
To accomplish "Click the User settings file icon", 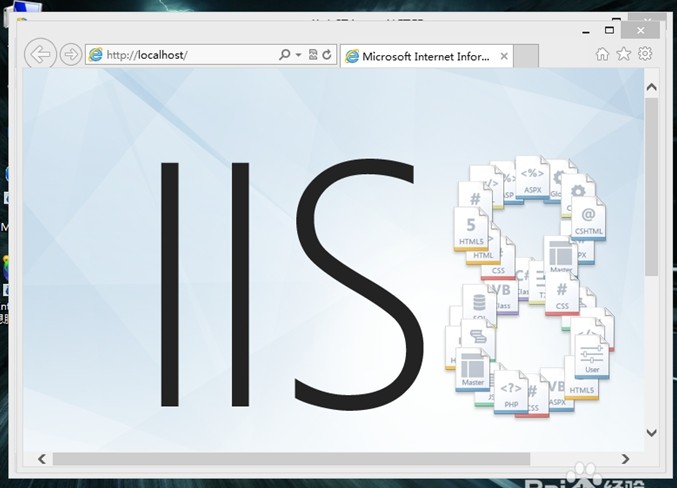I will [x=592, y=357].
